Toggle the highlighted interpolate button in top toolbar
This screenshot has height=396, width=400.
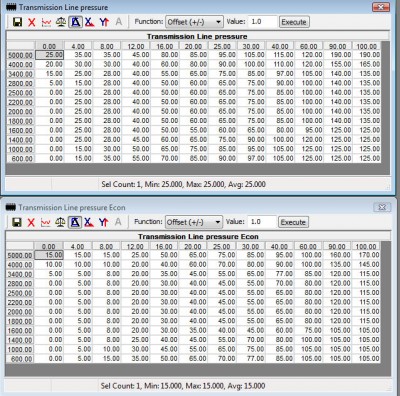pyautogui.click(x=75, y=22)
